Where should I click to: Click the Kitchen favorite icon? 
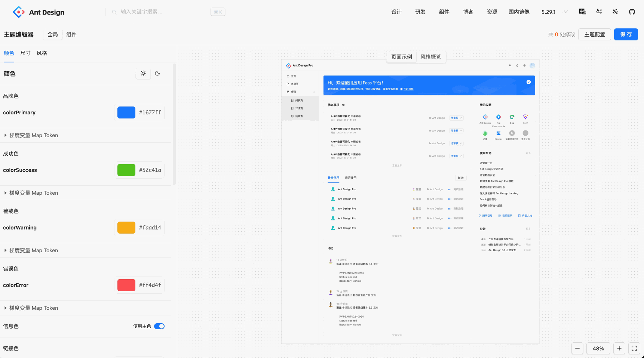point(499,133)
